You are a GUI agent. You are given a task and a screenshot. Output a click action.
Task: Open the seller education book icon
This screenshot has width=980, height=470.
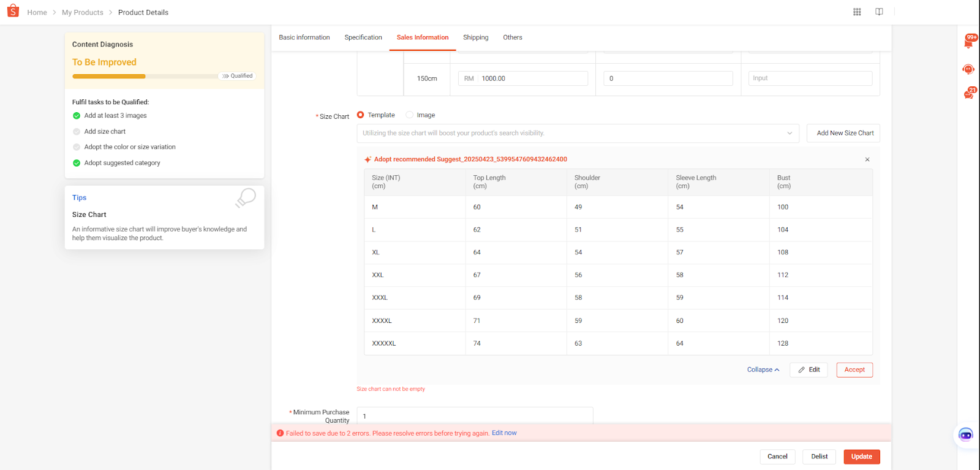(x=879, y=12)
